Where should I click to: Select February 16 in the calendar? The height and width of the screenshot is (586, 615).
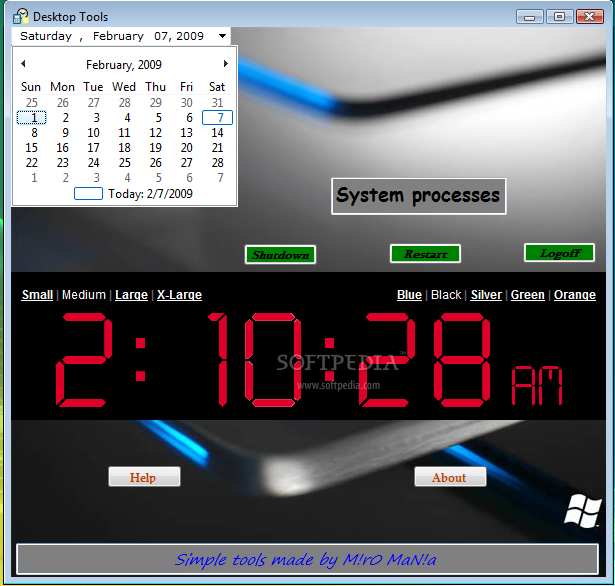(x=62, y=147)
